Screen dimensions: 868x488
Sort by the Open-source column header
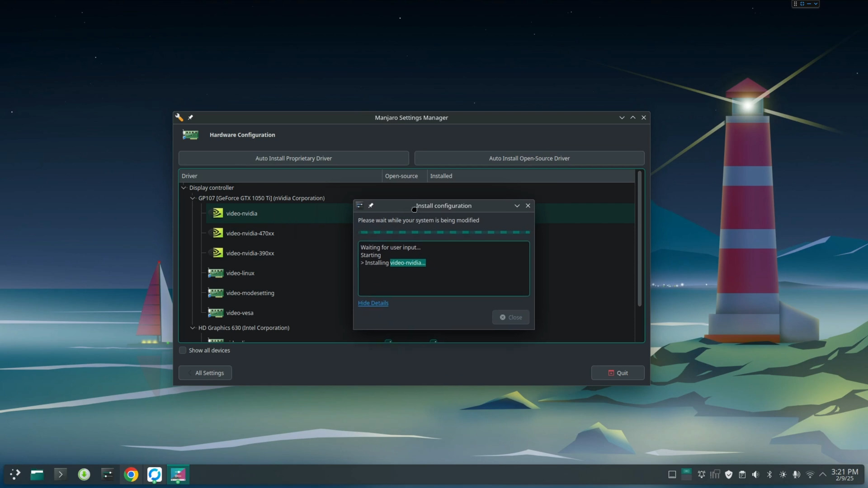click(405, 176)
